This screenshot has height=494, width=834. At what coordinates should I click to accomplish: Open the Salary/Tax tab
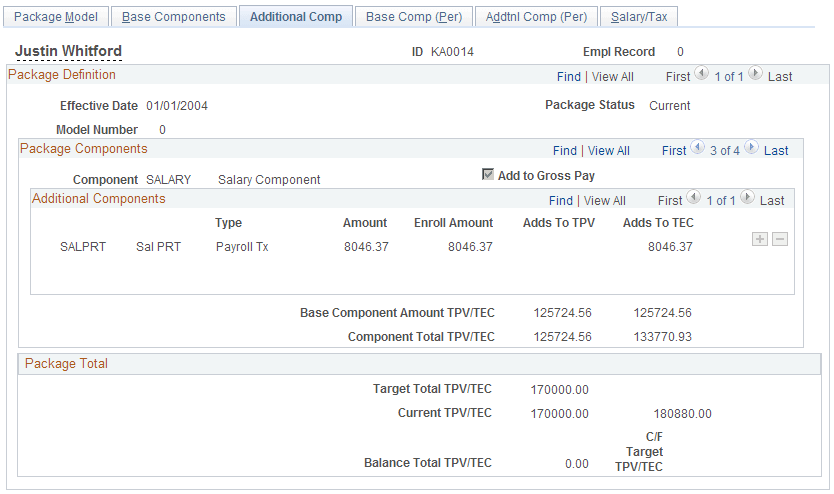click(x=639, y=17)
